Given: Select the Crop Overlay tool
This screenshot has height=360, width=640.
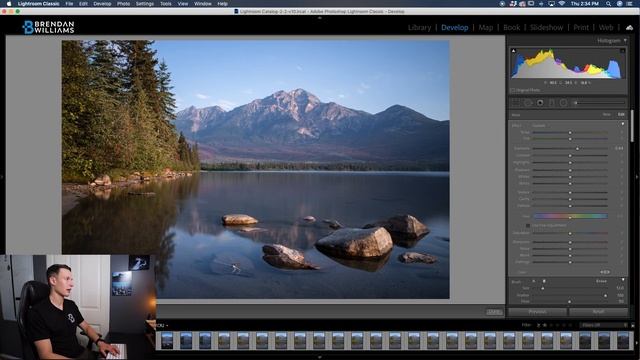Looking at the screenshot, I should pos(516,103).
